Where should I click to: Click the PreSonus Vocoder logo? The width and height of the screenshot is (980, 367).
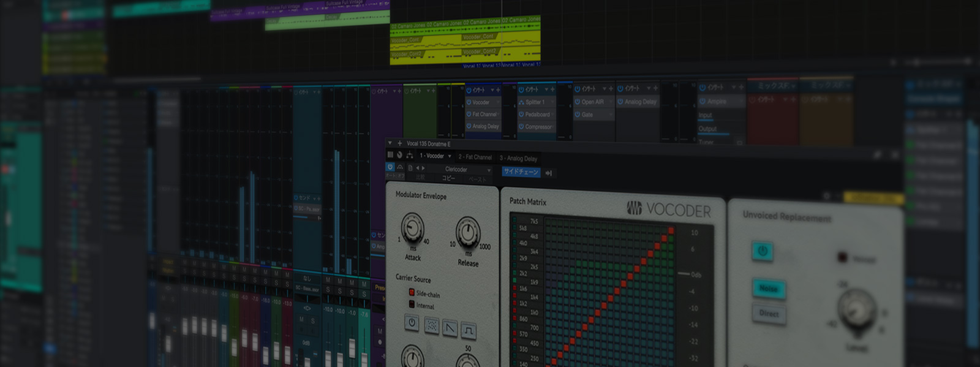click(x=669, y=210)
